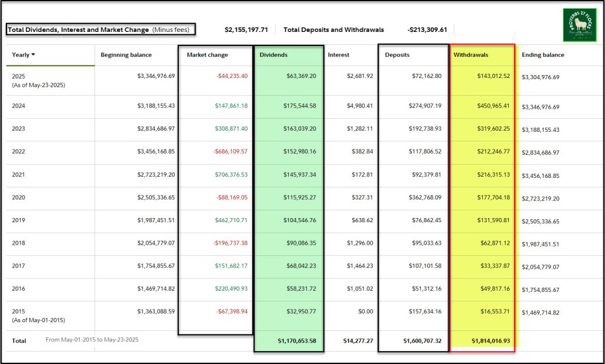Select the green Dividends column header
This screenshot has width=605, height=364.
click(x=273, y=55)
